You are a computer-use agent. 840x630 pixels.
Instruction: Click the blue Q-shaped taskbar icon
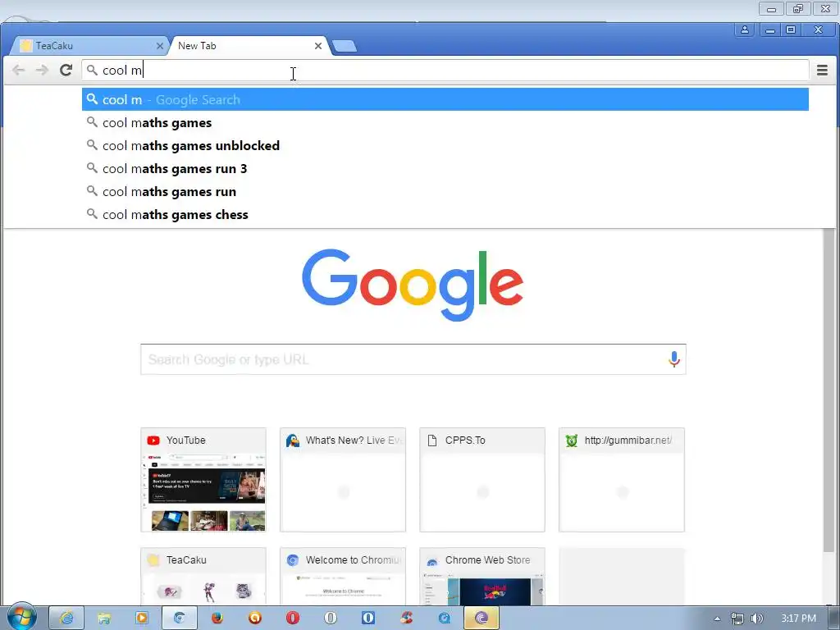coord(444,619)
